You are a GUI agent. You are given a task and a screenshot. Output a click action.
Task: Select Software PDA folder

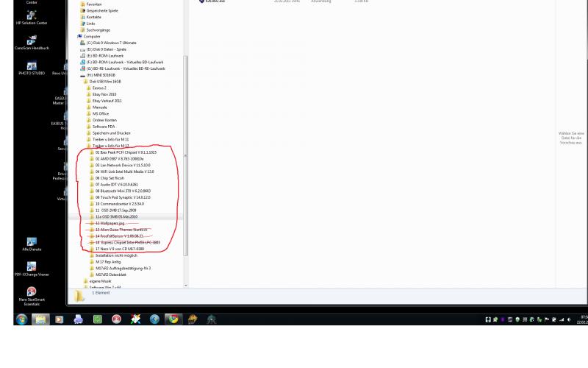101,127
